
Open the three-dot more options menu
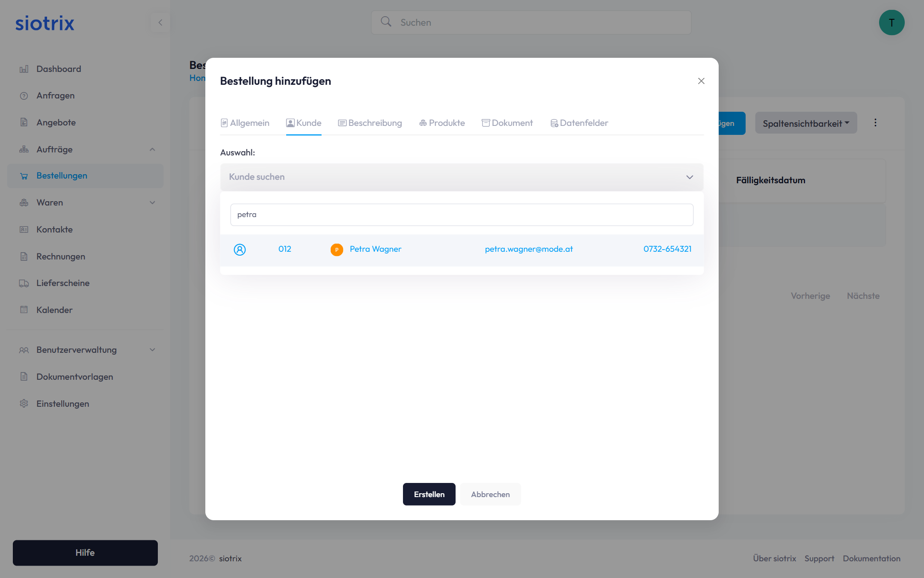[875, 123]
